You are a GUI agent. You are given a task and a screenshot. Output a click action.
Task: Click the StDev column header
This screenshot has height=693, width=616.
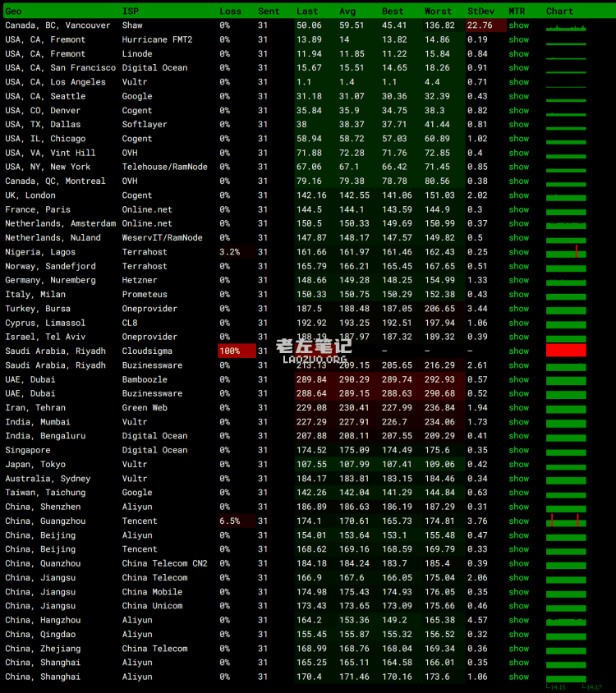(x=480, y=11)
